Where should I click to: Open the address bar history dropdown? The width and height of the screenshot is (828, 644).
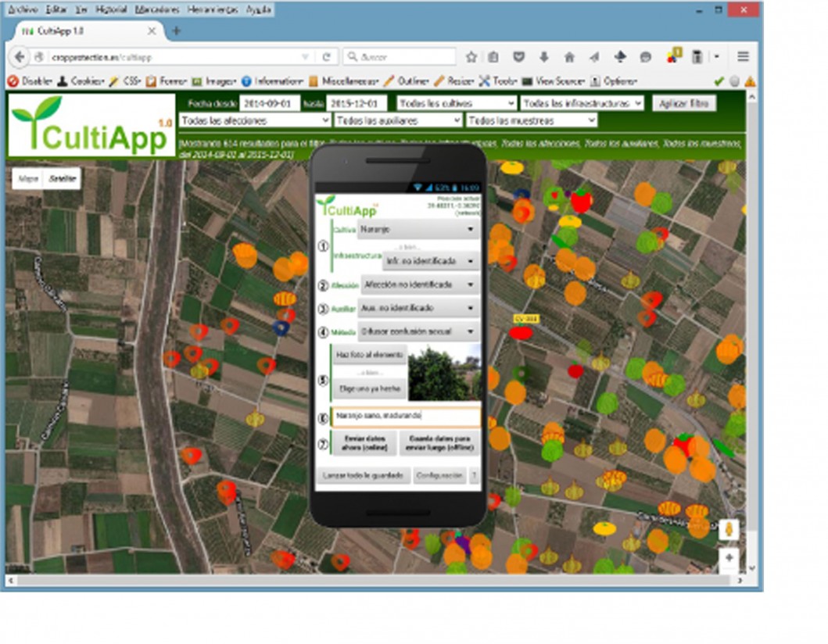tap(305, 57)
